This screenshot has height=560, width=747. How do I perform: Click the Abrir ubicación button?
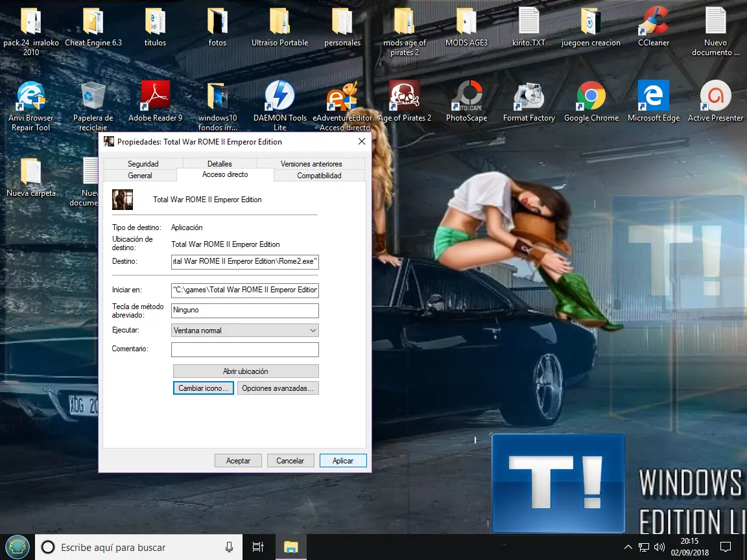(246, 371)
